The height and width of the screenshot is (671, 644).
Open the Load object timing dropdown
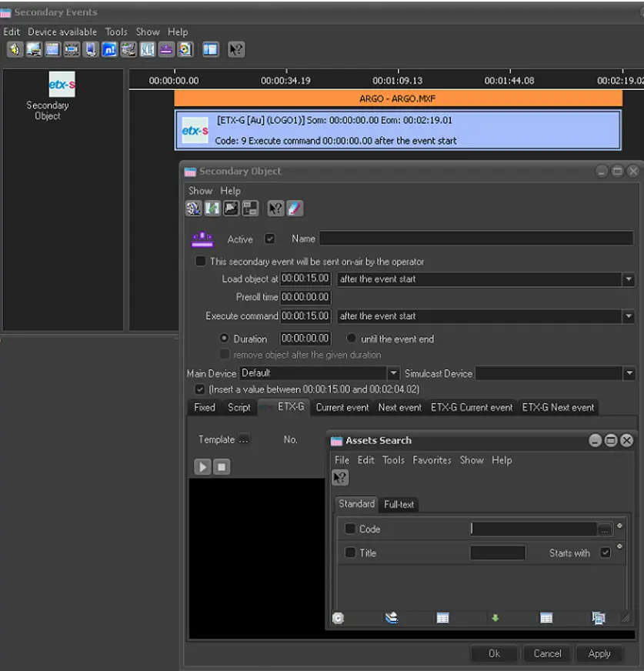[x=628, y=279]
